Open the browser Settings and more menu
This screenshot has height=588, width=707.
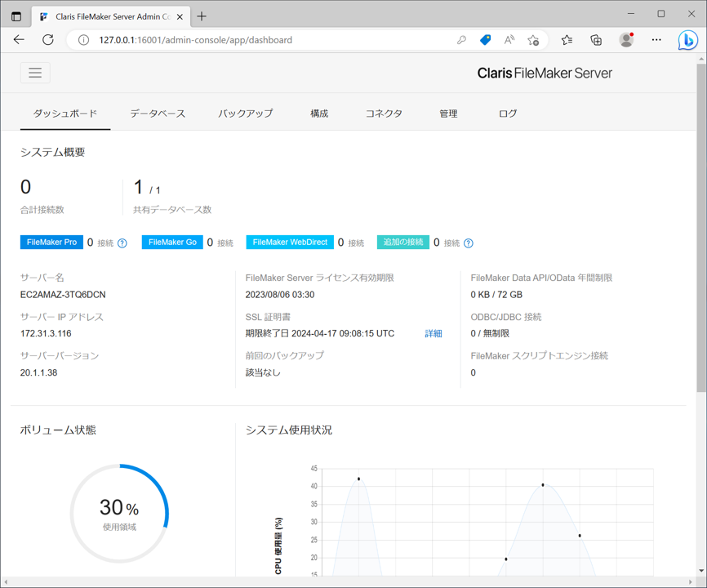click(656, 40)
